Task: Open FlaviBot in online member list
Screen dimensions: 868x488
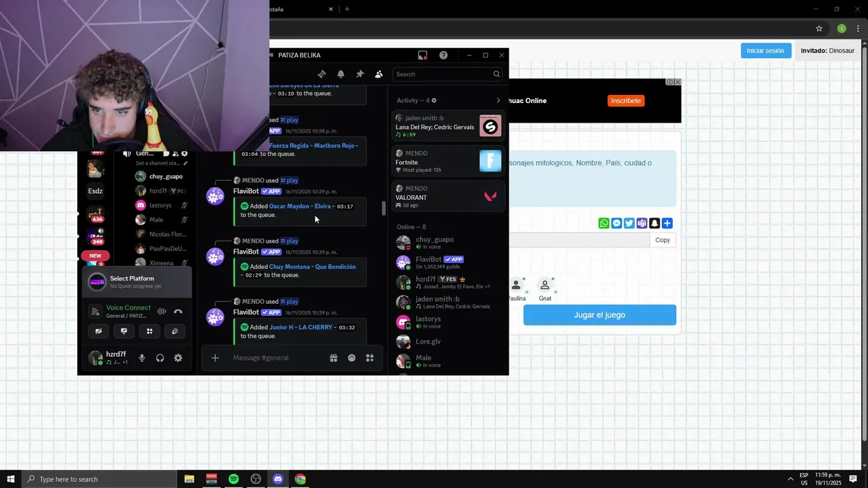Action: [x=448, y=262]
